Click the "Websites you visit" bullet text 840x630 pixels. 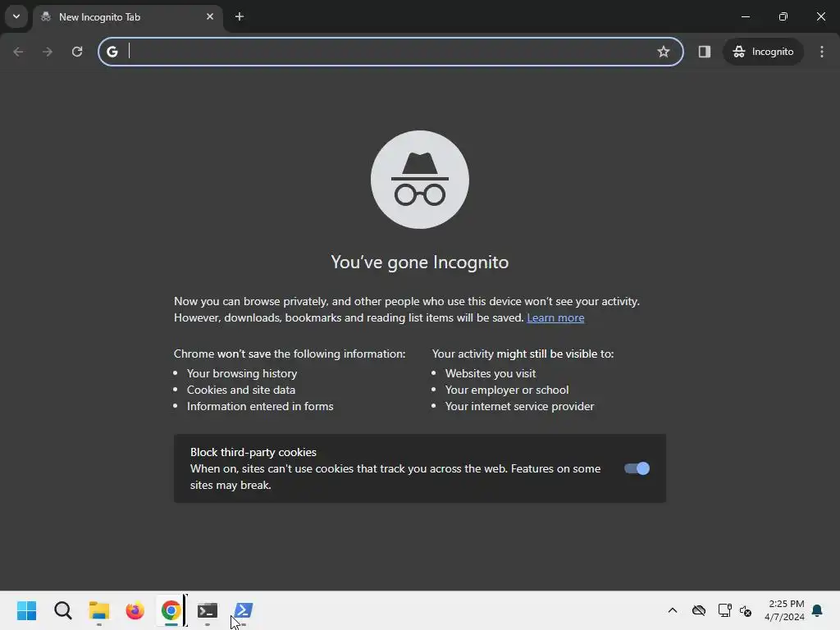pyautogui.click(x=491, y=373)
